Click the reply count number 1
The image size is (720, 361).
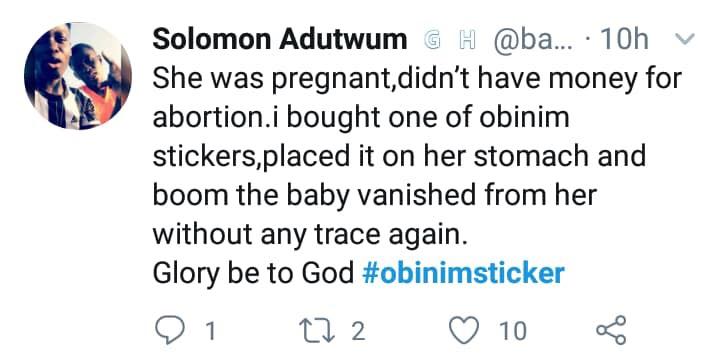tap(210, 331)
